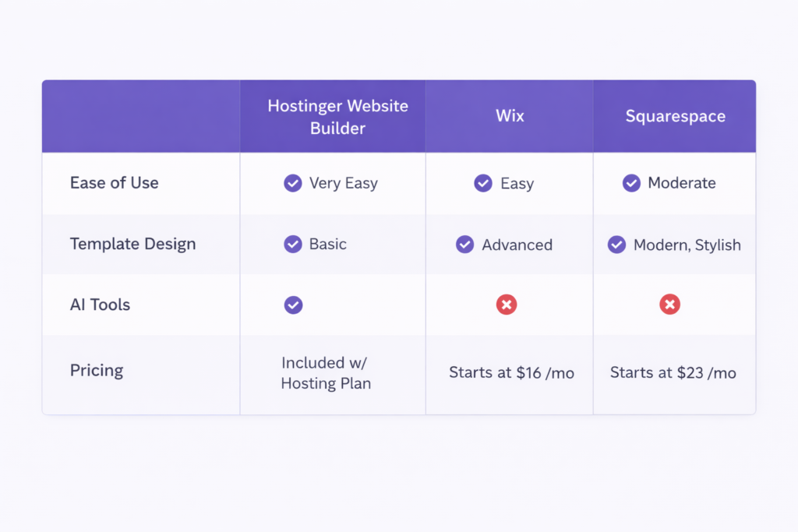Screen dimensions: 798x532
Task: Select the checkmark next to Modern, Stylish
Action: (616, 244)
